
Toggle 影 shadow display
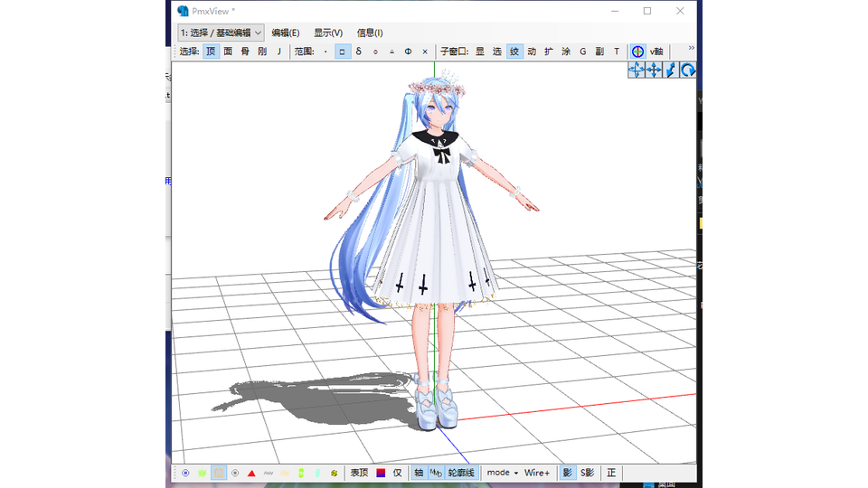(x=568, y=473)
